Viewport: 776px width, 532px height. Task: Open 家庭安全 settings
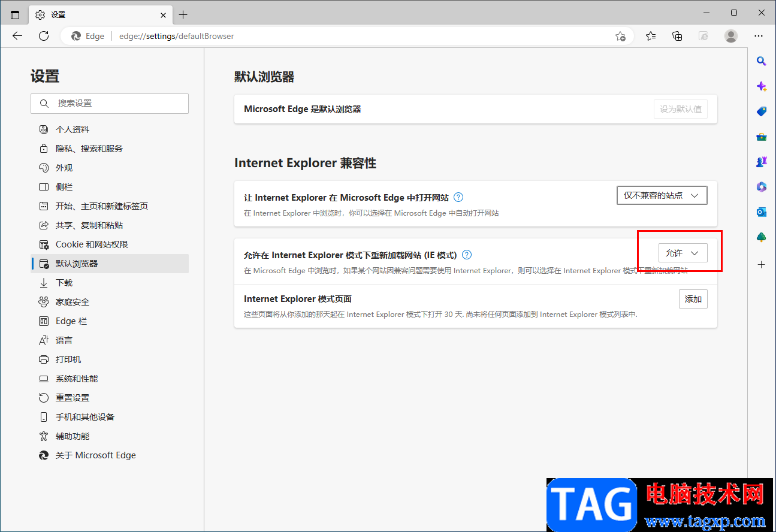click(110, 302)
